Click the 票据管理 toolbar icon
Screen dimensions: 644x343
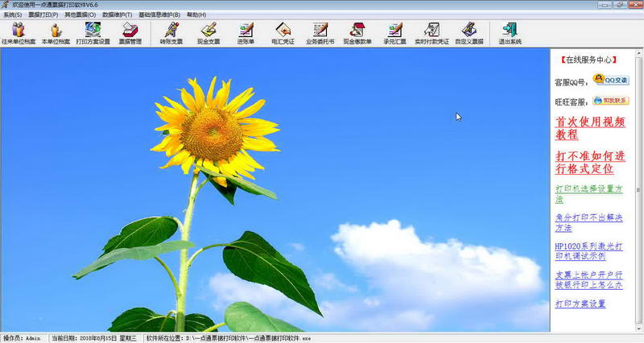click(130, 33)
